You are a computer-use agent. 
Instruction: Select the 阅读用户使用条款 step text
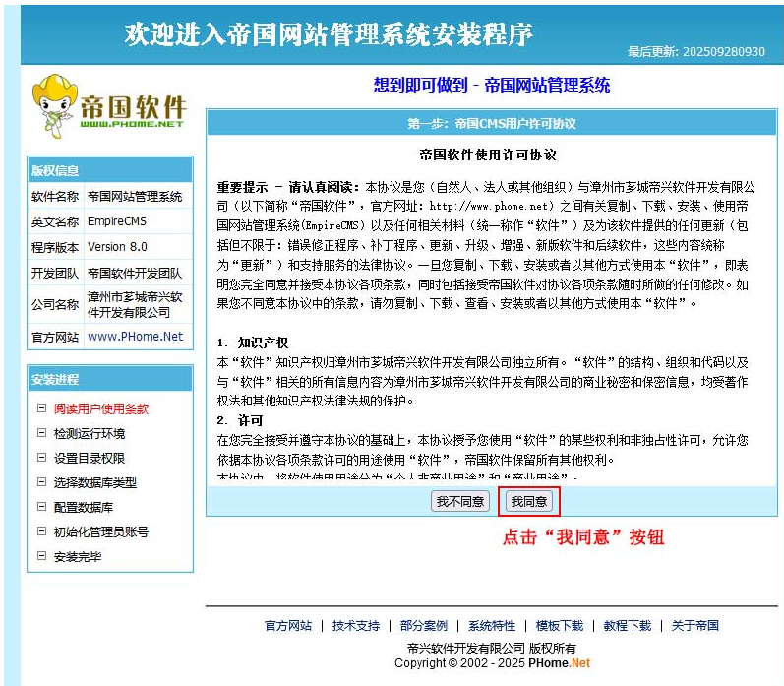click(101, 408)
